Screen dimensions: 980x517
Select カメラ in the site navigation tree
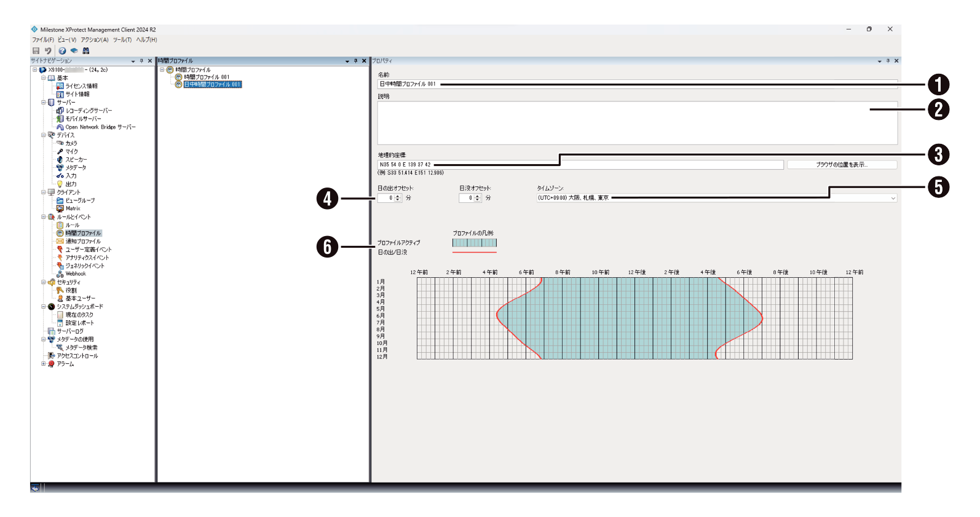pyautogui.click(x=71, y=143)
